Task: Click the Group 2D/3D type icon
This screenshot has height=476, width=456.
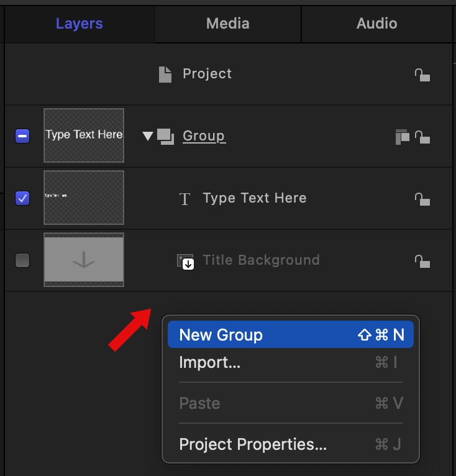Action: coord(402,136)
